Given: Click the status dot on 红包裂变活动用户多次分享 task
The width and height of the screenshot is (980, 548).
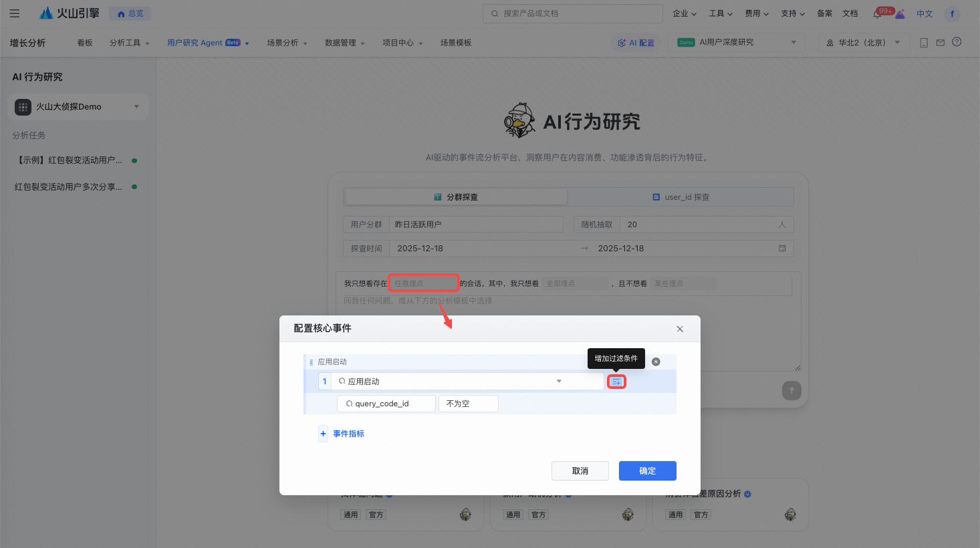Looking at the screenshot, I should click(x=134, y=187).
